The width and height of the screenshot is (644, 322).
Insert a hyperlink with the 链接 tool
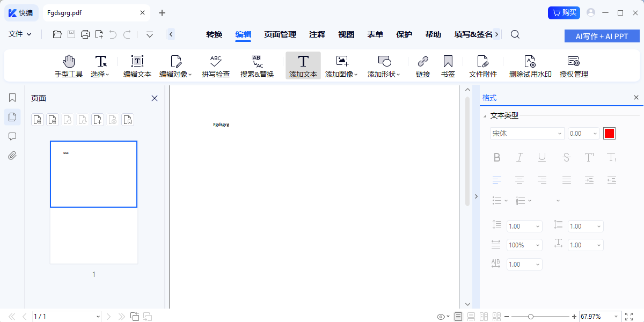pyautogui.click(x=422, y=65)
